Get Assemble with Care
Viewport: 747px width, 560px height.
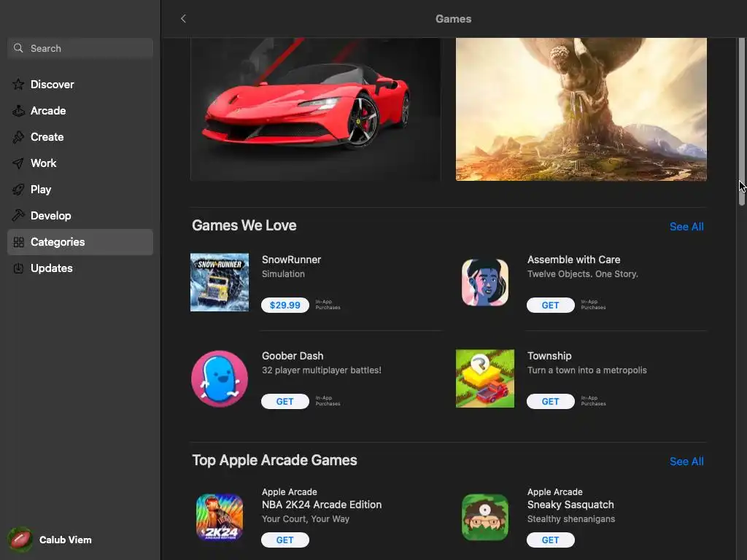tap(550, 306)
